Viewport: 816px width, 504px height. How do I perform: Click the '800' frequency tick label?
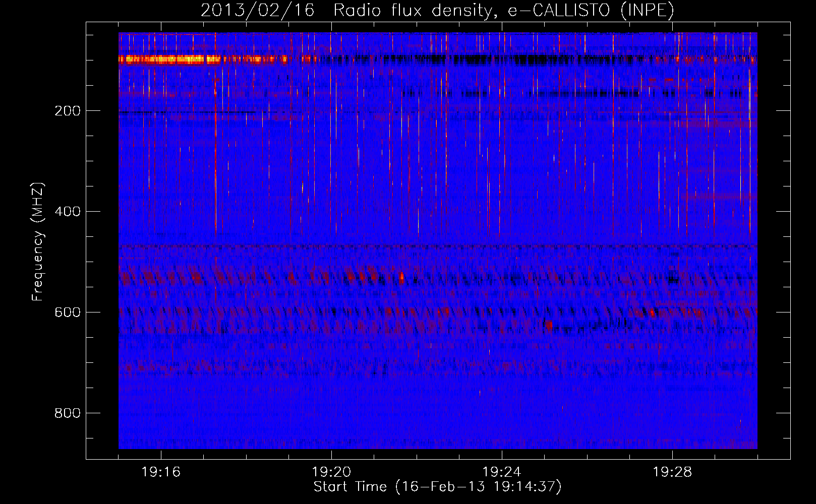click(68, 413)
